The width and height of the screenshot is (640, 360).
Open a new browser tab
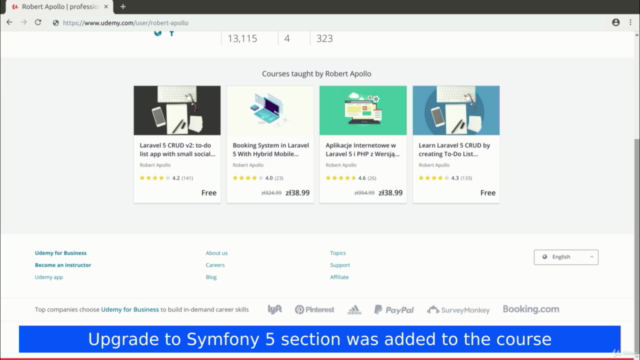[123, 7]
